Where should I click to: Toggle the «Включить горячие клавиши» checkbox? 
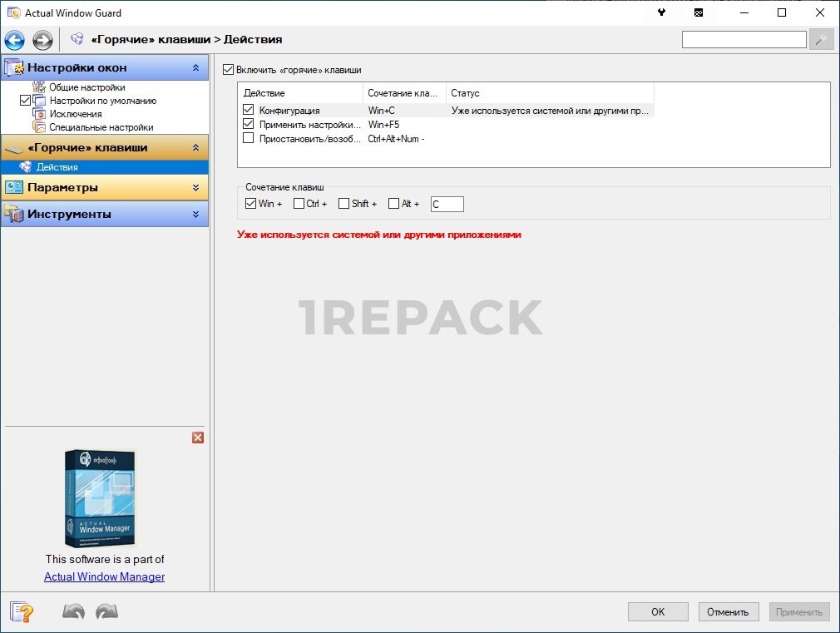[x=229, y=71]
